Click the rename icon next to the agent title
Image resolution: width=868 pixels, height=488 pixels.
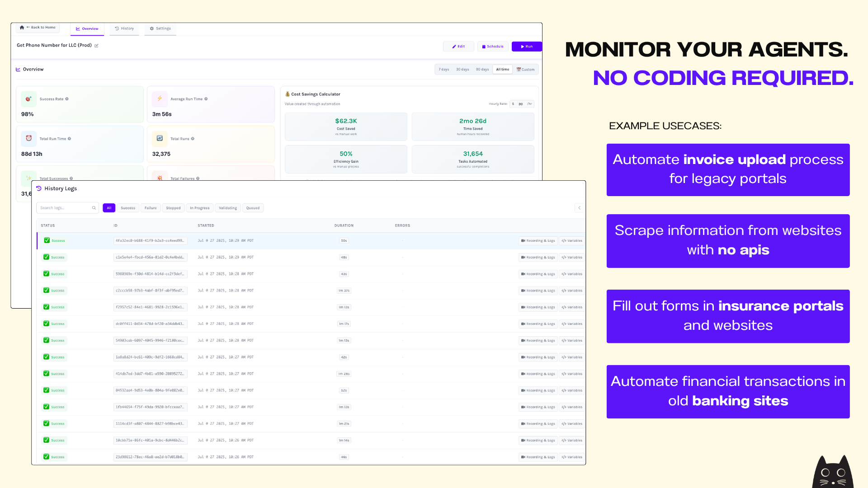(x=96, y=46)
